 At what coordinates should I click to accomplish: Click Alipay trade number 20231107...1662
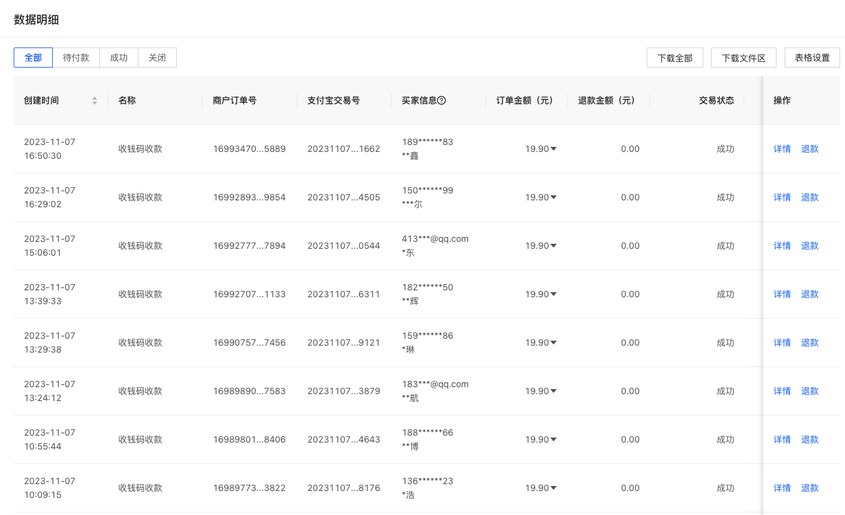(344, 149)
